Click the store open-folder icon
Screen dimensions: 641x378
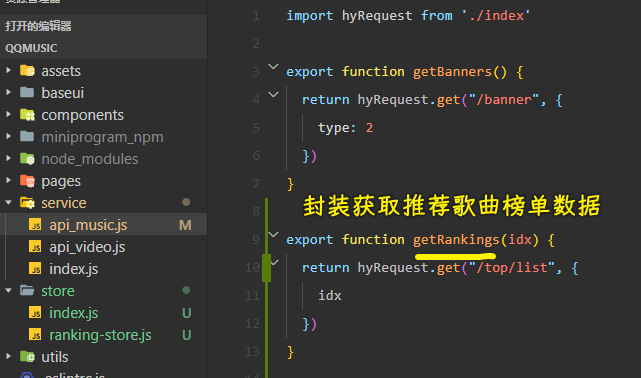(x=27, y=291)
